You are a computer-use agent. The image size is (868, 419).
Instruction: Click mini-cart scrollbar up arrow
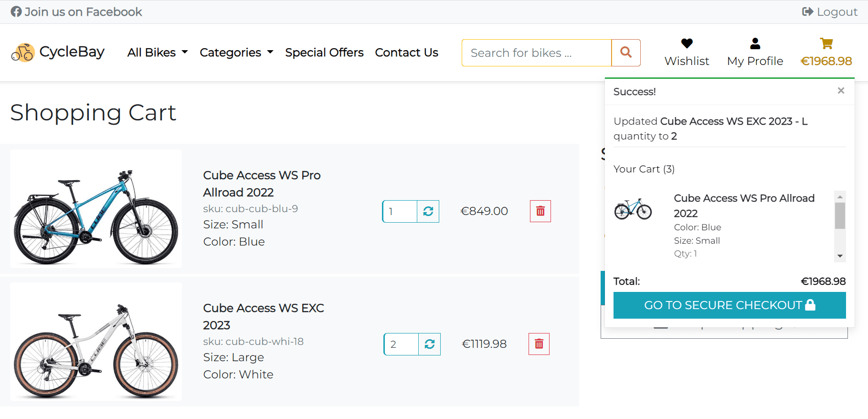840,196
